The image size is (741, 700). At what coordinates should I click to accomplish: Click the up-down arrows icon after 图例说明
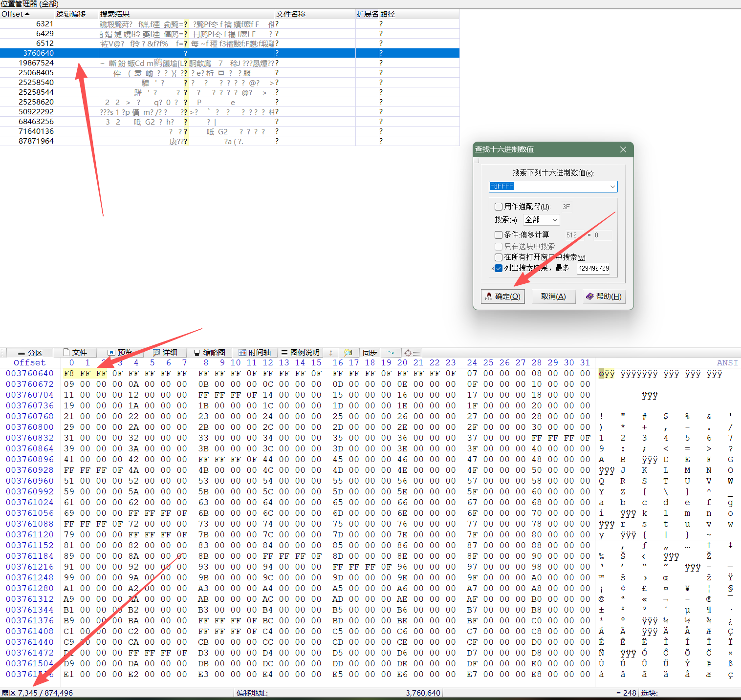pyautogui.click(x=331, y=353)
